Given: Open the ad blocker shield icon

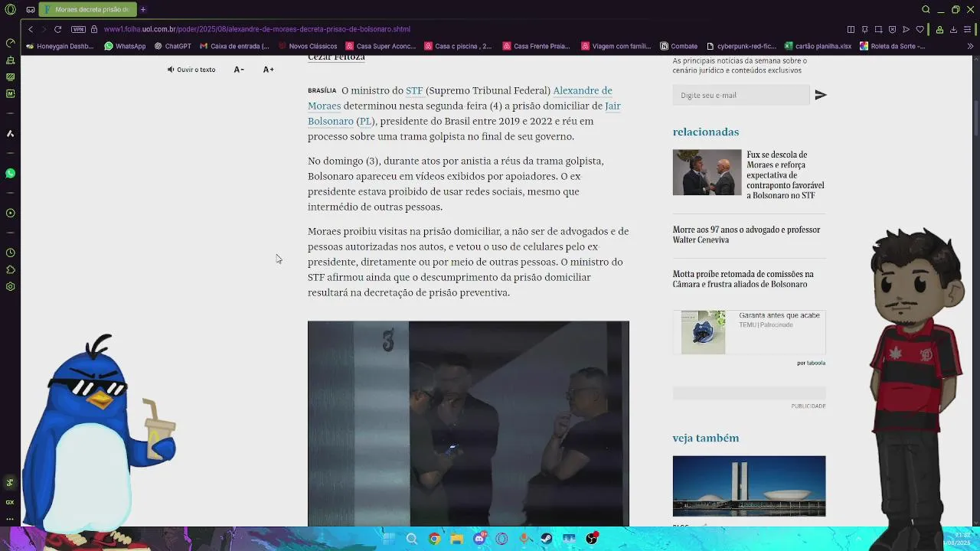Looking at the screenshot, I should [x=892, y=29].
